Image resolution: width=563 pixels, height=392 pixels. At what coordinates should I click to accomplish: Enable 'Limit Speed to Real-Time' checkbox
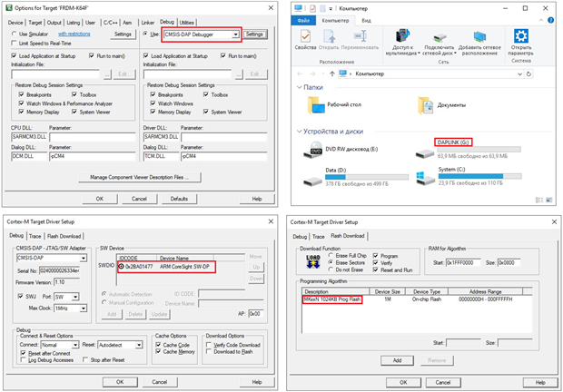coord(14,43)
